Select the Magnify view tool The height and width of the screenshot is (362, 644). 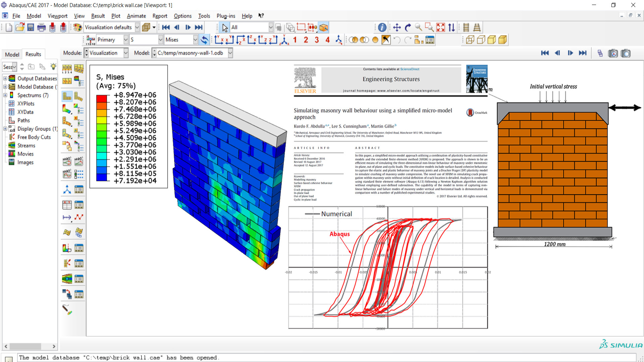[419, 27]
